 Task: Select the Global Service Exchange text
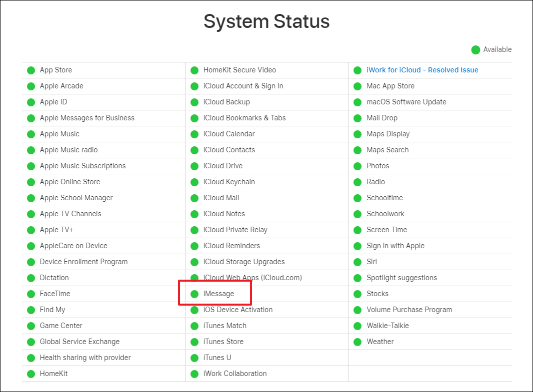pyautogui.click(x=79, y=342)
